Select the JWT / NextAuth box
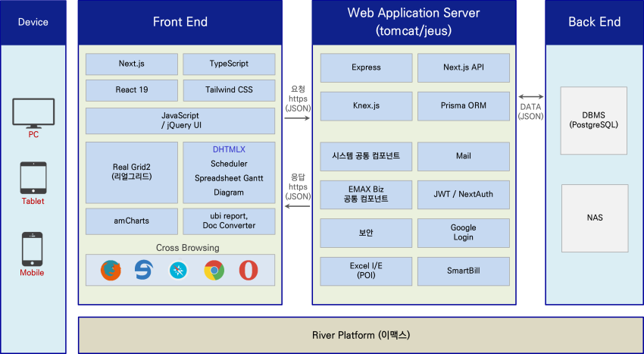Image resolution: width=644 pixels, height=354 pixels. pyautogui.click(x=463, y=195)
